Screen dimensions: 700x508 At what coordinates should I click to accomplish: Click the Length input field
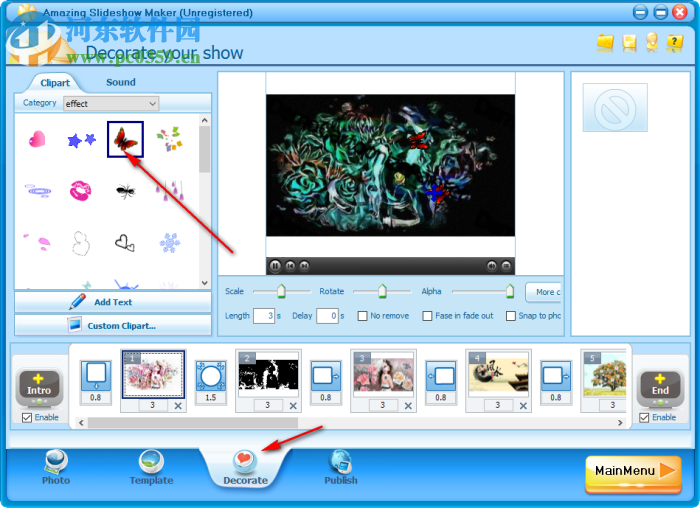(264, 316)
